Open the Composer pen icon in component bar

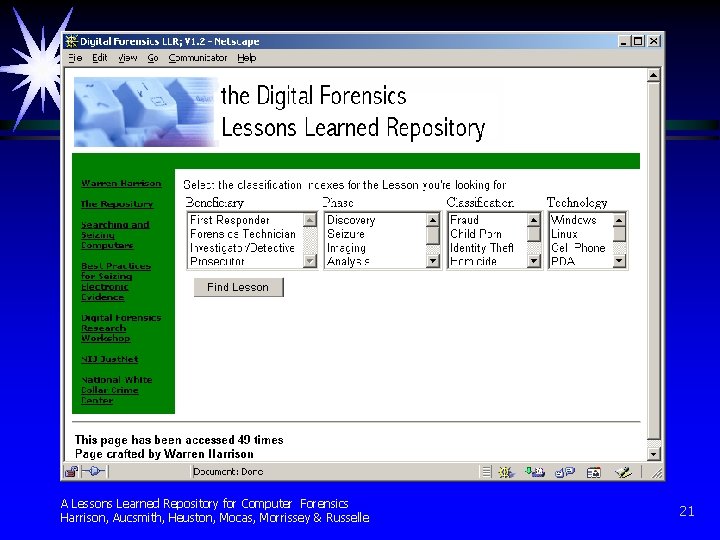point(624,472)
